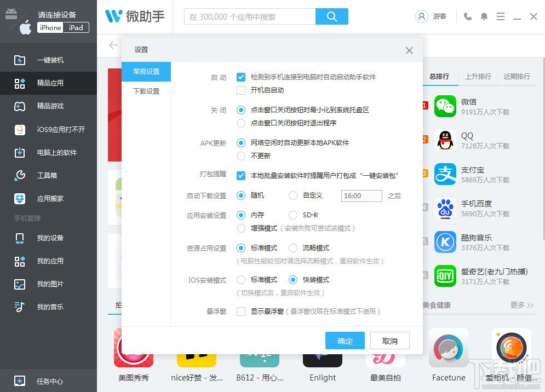
Task: Choose 流畅模式 for resource usage
Action: click(x=293, y=247)
